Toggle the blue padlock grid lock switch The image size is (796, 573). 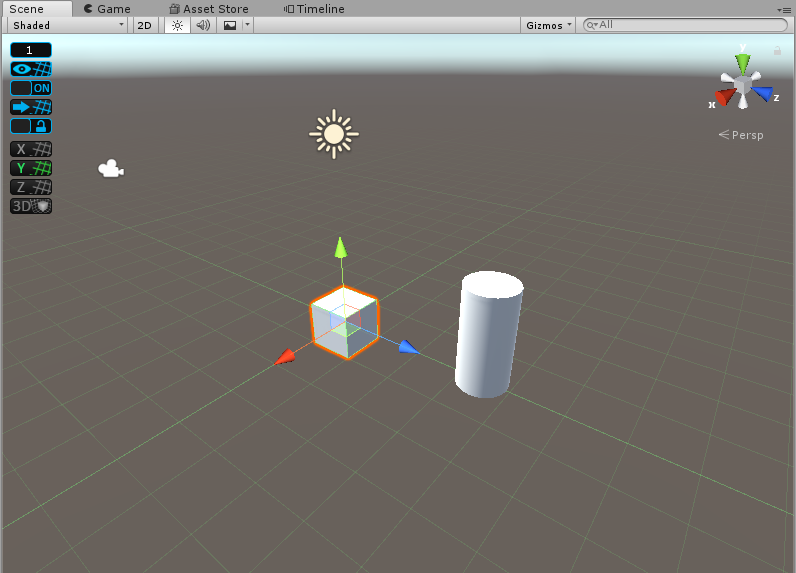pyautogui.click(x=31, y=126)
